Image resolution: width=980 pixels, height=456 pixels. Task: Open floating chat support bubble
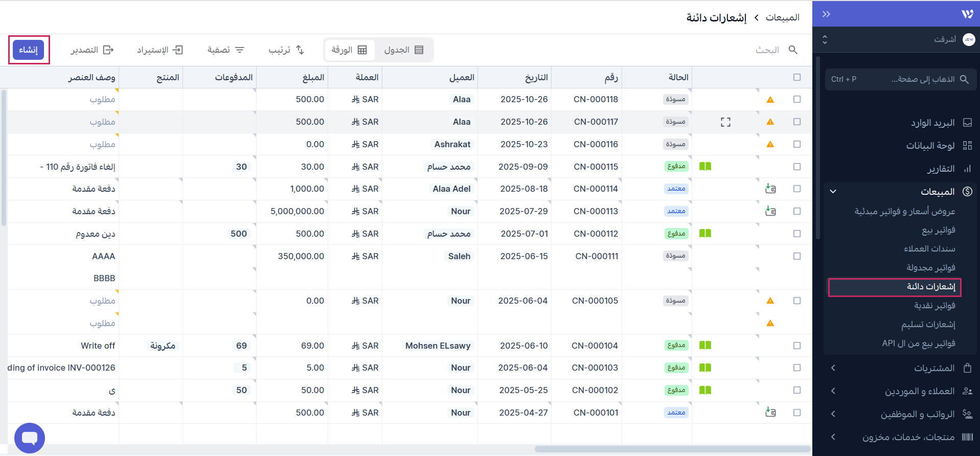click(30, 438)
